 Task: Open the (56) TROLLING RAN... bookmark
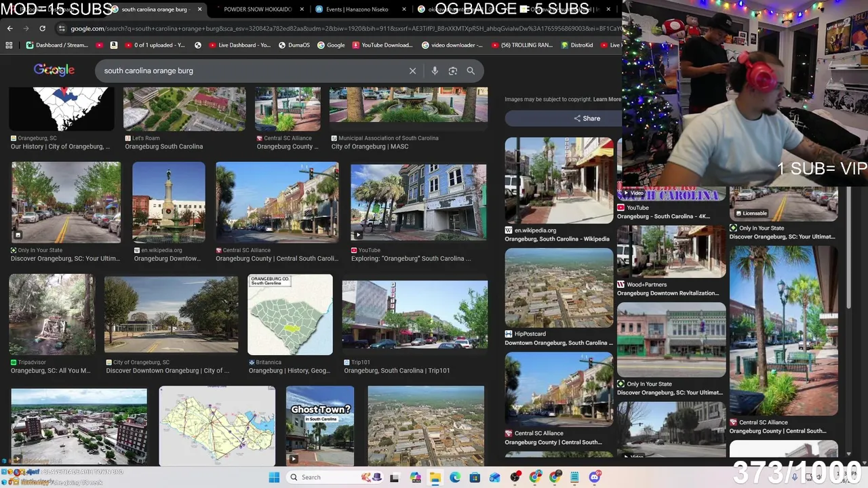[521, 45]
